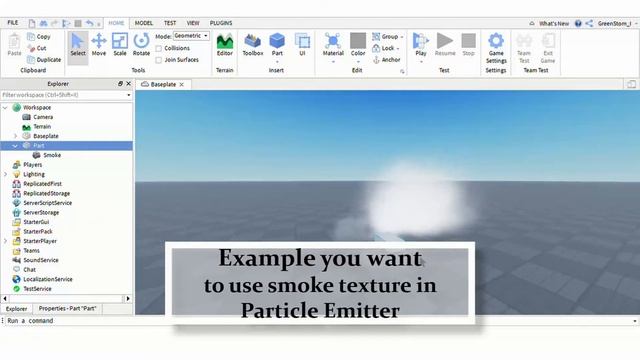Close the Baseplate document tab
Screen dimensions: 640x360
[182, 84]
